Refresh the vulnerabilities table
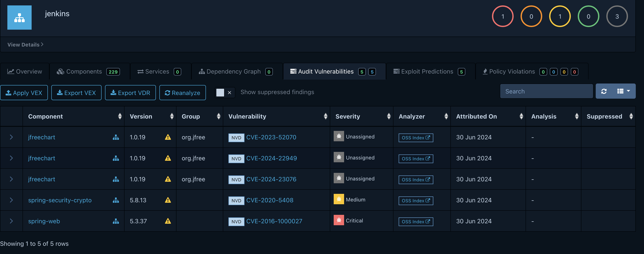 coord(604,92)
